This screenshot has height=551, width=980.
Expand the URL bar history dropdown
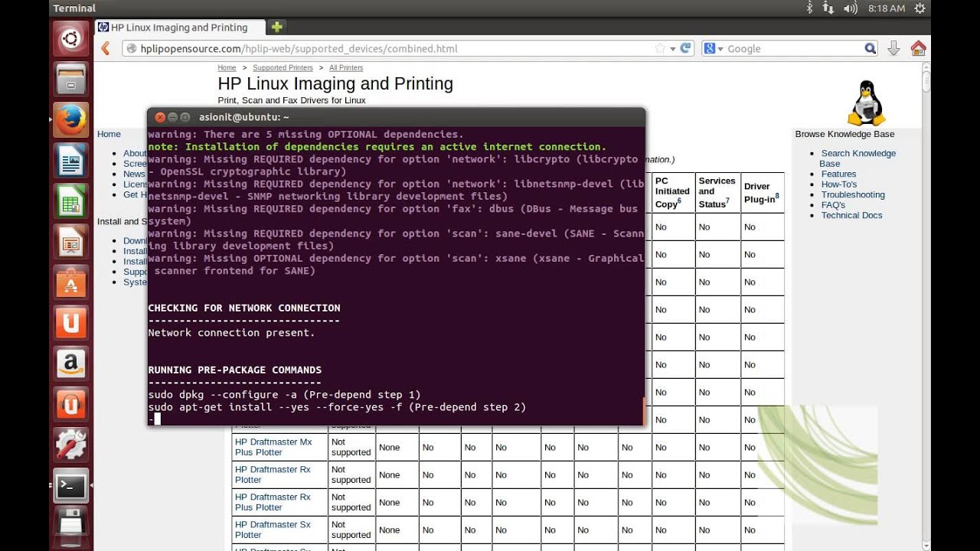pos(673,48)
